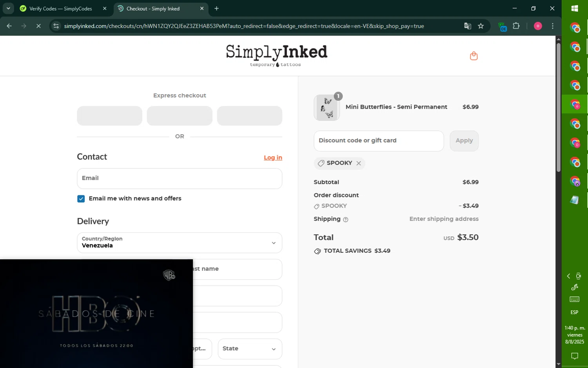Viewport: 588px width, 368px height.
Task: Show hidden tray icons chevron
Action: point(568,276)
